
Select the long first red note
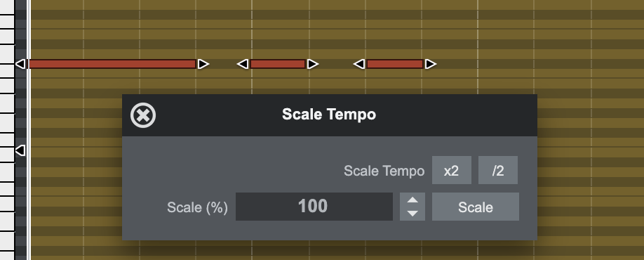112,64
